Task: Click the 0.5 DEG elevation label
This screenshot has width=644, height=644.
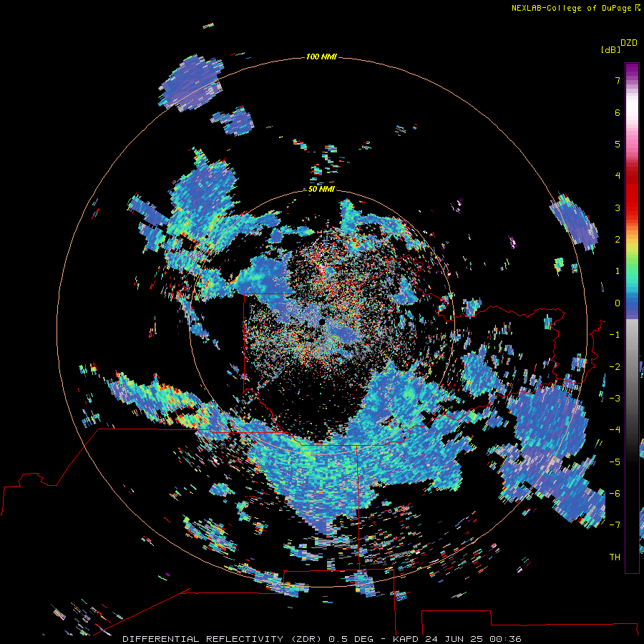Action: pyautogui.click(x=351, y=639)
